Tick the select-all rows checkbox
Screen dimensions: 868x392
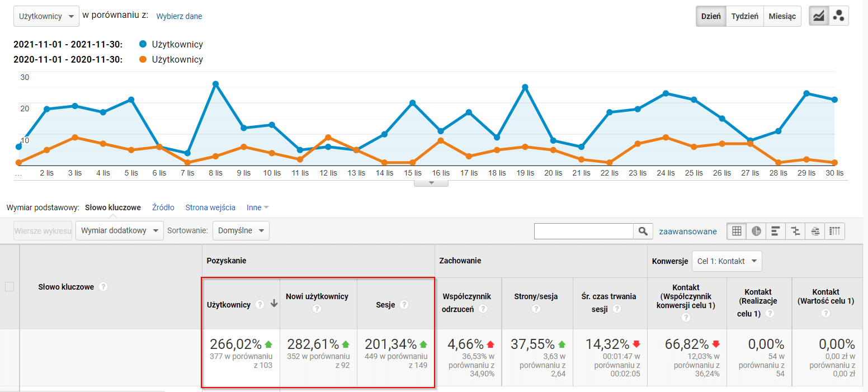(x=10, y=287)
